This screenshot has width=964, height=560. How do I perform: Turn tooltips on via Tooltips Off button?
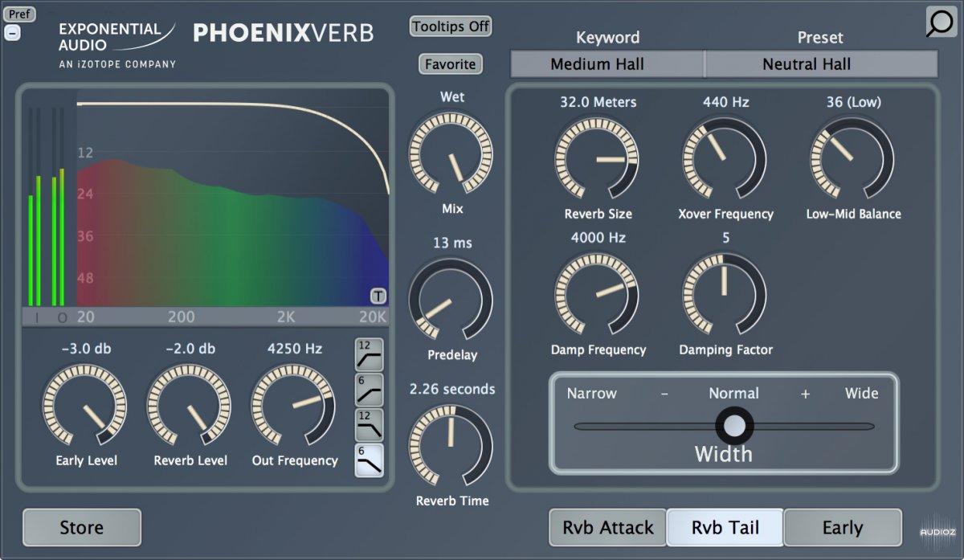click(x=451, y=27)
